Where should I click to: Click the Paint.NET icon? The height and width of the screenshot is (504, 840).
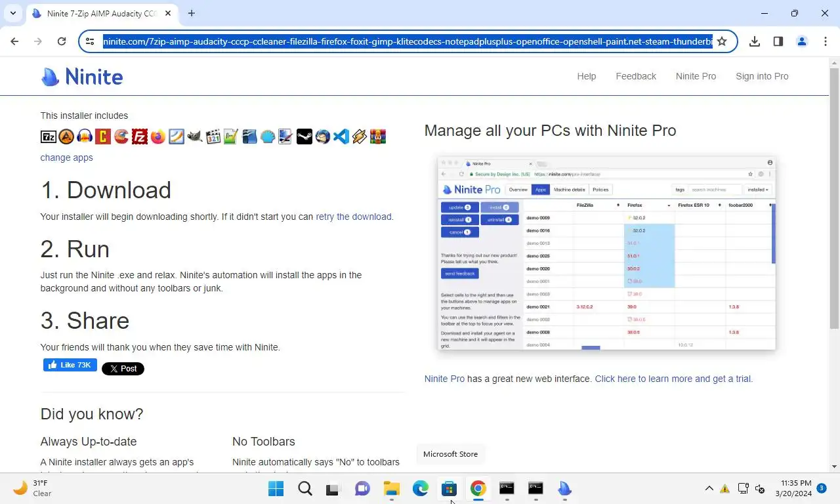coord(286,136)
